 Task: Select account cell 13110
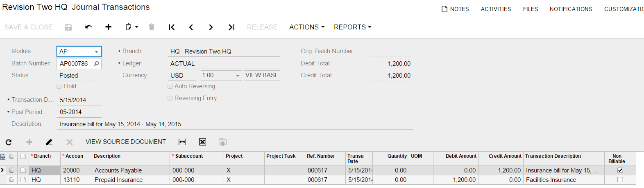[76, 180]
